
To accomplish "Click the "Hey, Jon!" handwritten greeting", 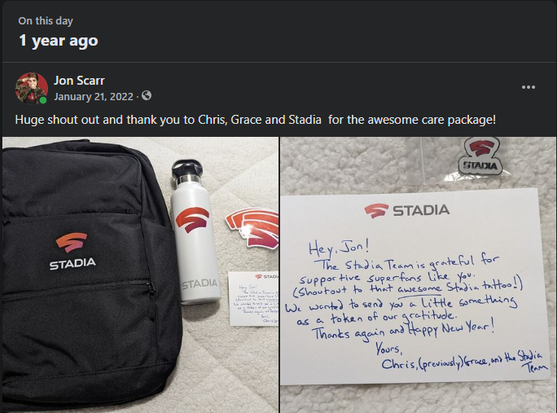I will [339, 247].
